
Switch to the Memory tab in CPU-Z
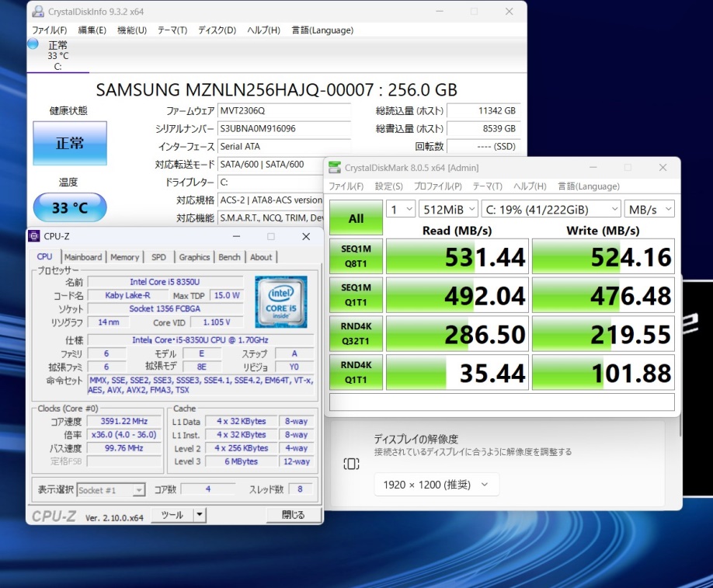pyautogui.click(x=124, y=257)
